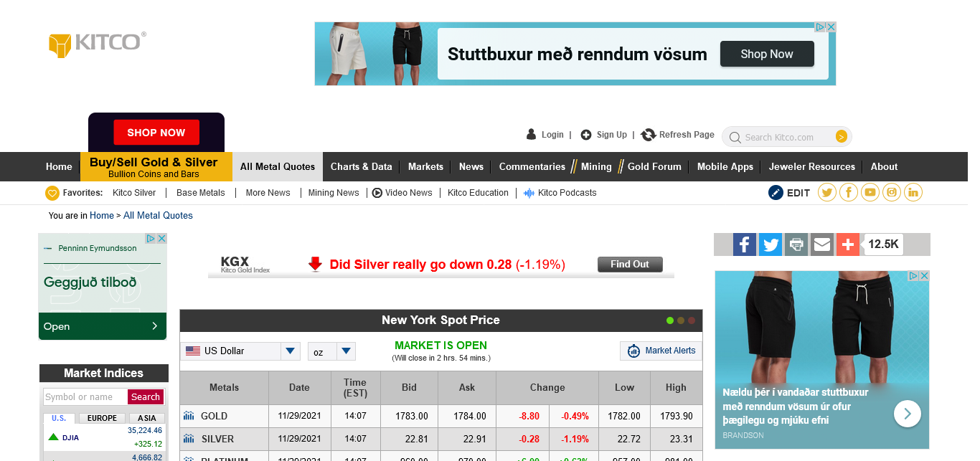Select the red dot indicator
This screenshot has width=980, height=461.
[x=692, y=320]
